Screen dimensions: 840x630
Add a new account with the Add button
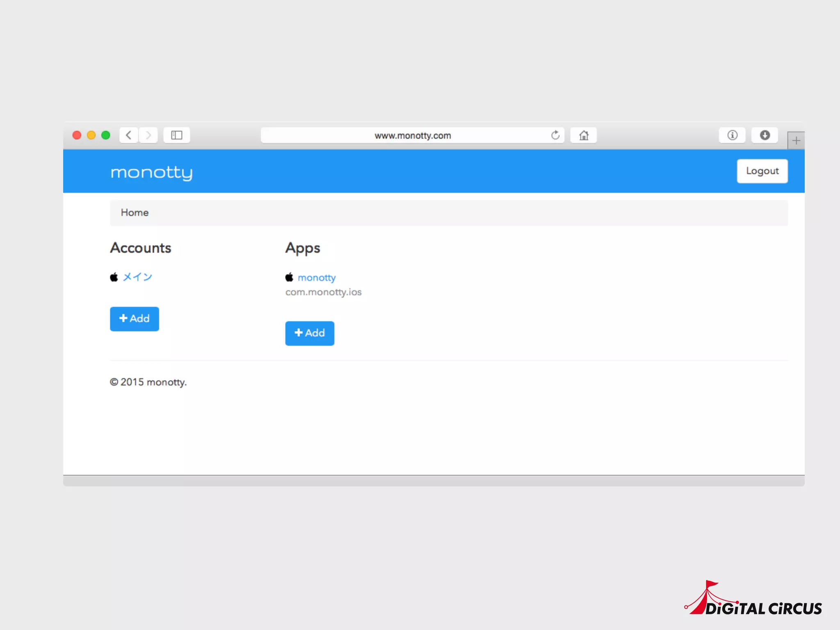(135, 319)
